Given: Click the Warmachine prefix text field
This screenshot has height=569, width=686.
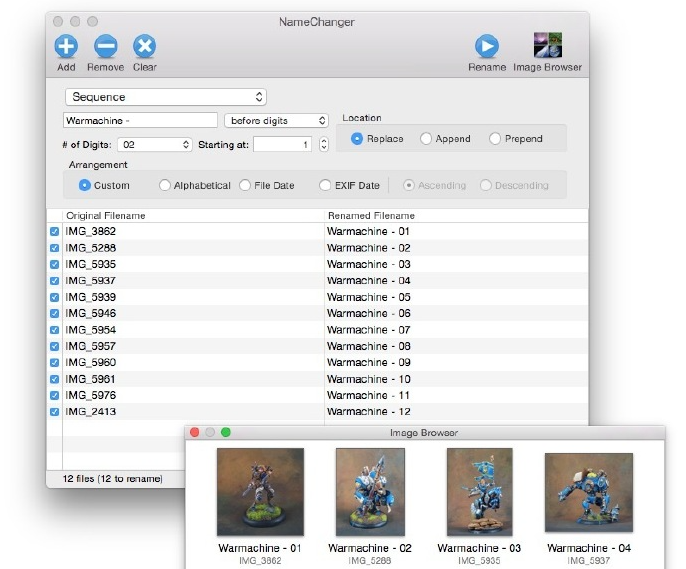Looking at the screenshot, I should 140,120.
